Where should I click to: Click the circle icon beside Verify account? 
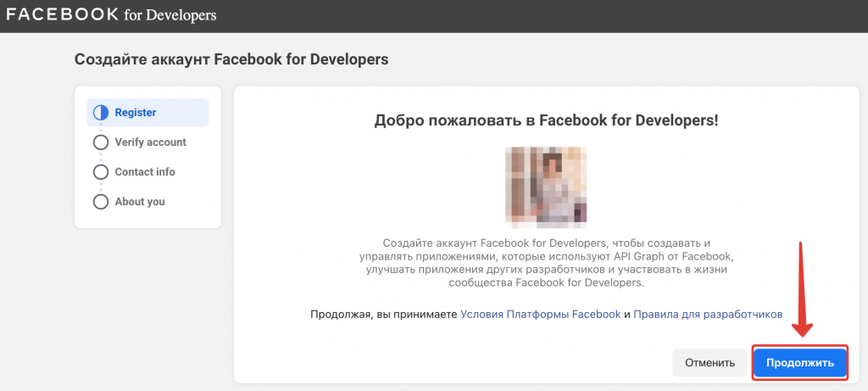(101, 142)
